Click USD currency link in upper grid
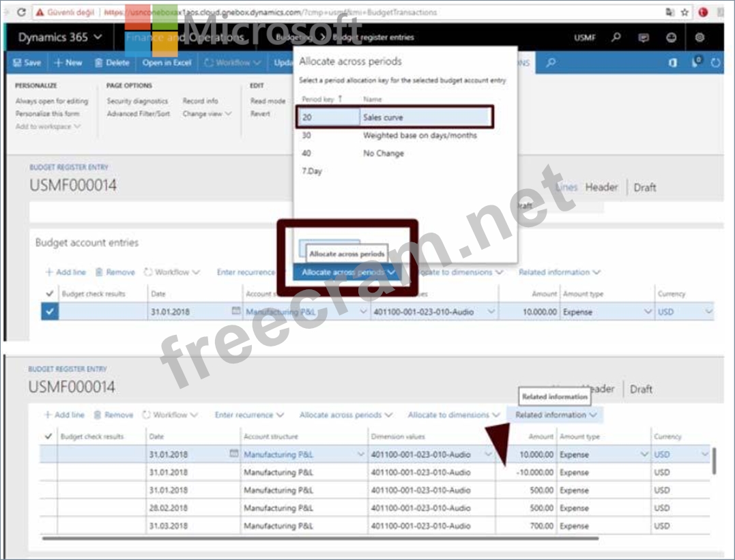 (x=665, y=312)
